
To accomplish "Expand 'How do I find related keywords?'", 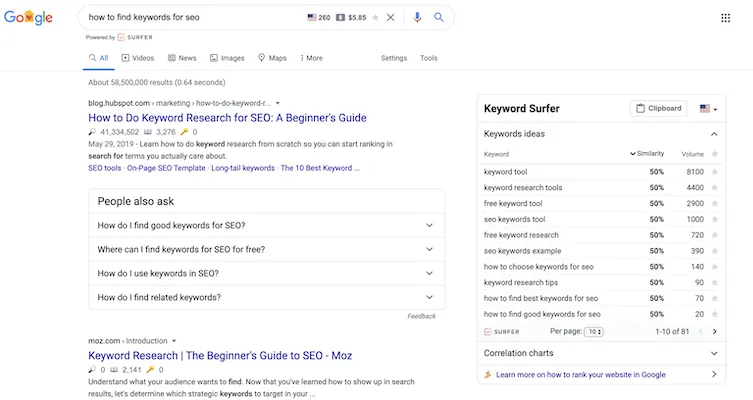I will [x=267, y=297].
